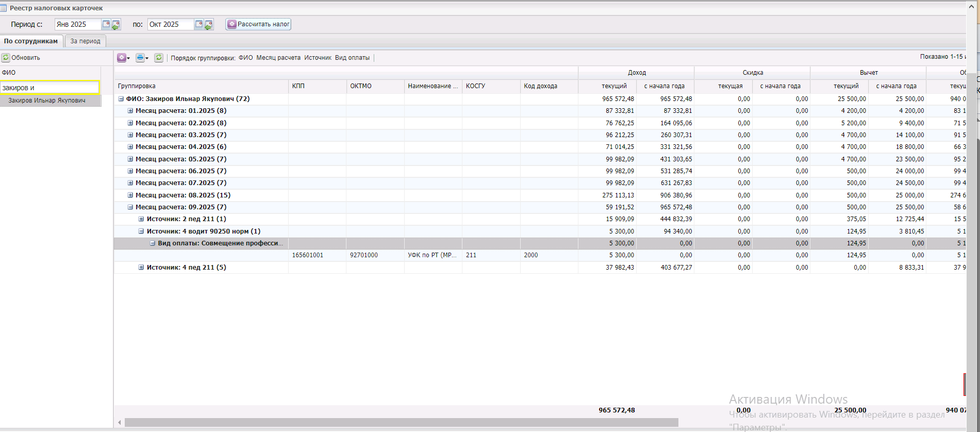980x432 pixels.
Task: Expand Месяц расчета: 07.2025 group
Action: (130, 183)
